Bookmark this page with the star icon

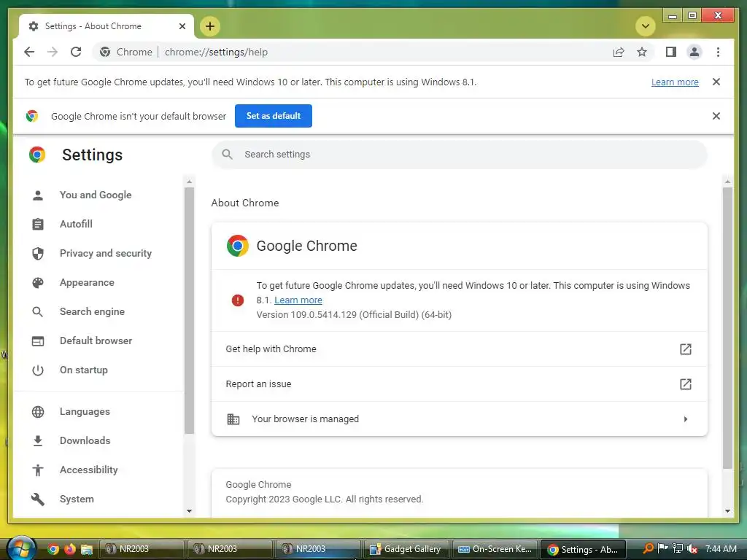click(642, 52)
